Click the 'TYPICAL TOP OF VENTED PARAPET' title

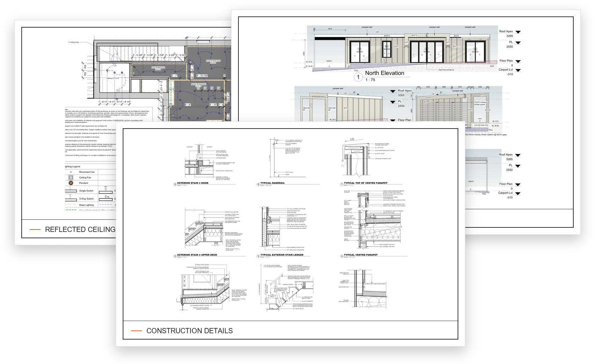click(366, 183)
